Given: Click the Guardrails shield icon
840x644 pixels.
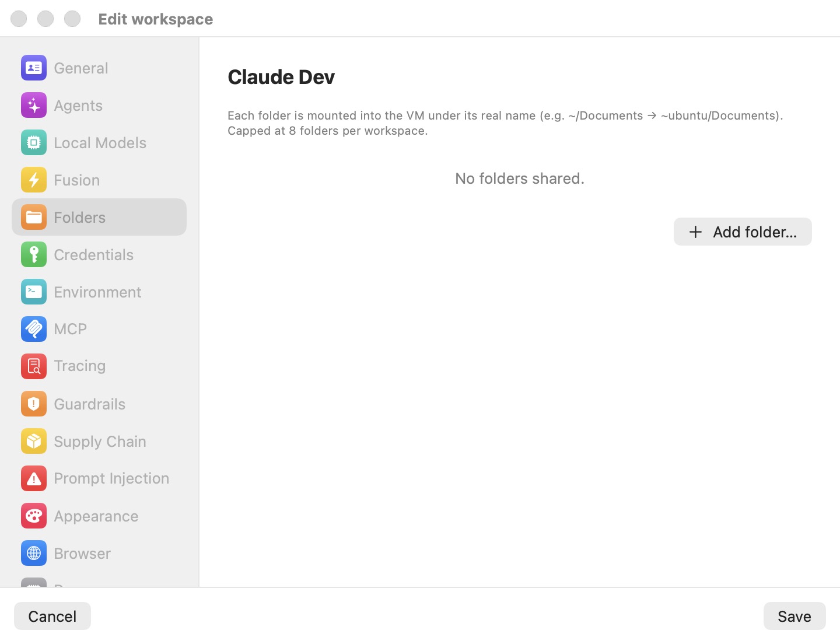Looking at the screenshot, I should coord(34,404).
